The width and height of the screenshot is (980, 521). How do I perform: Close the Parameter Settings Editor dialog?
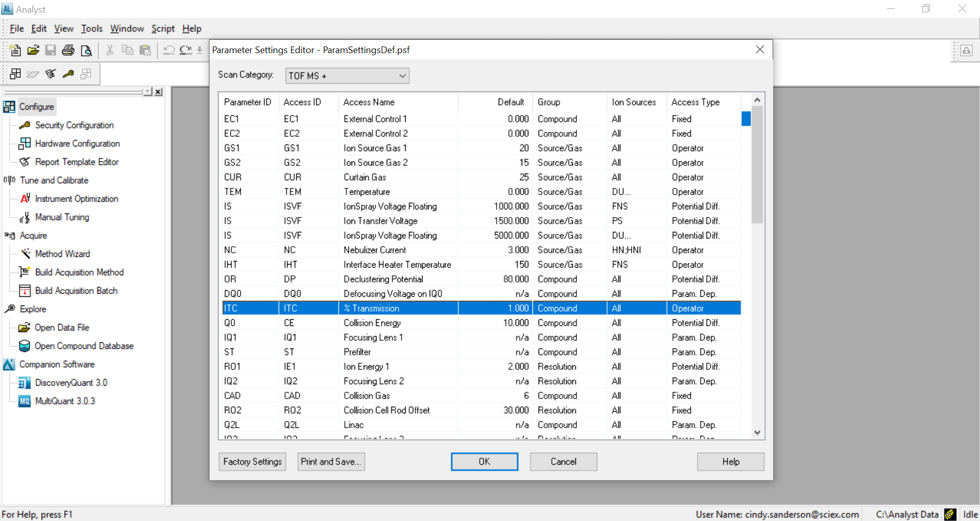(x=760, y=50)
